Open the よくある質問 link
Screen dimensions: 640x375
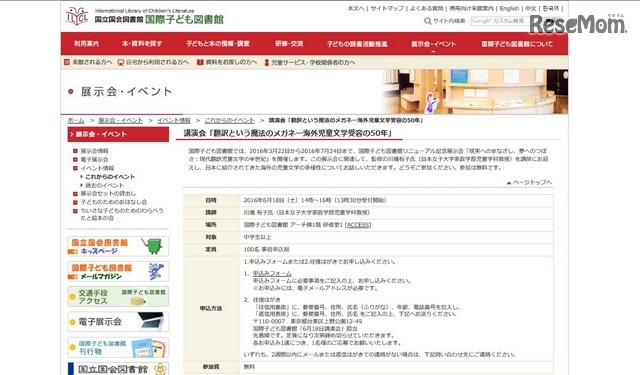pyautogui.click(x=426, y=8)
